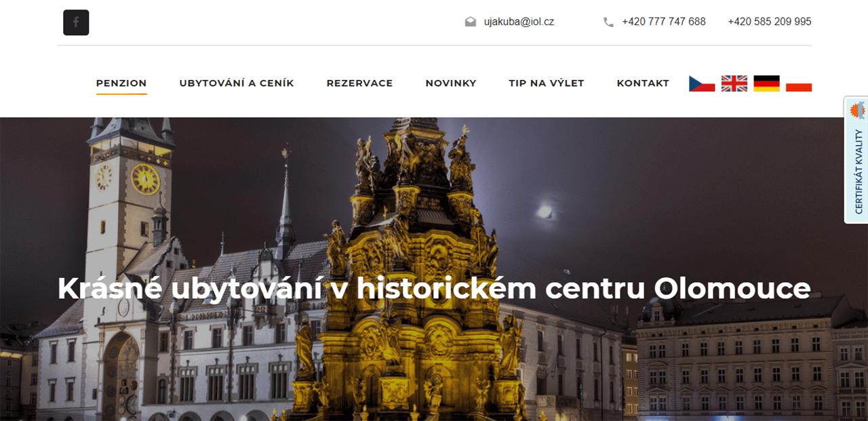Navigate to the Kontakt page

pos(643,83)
